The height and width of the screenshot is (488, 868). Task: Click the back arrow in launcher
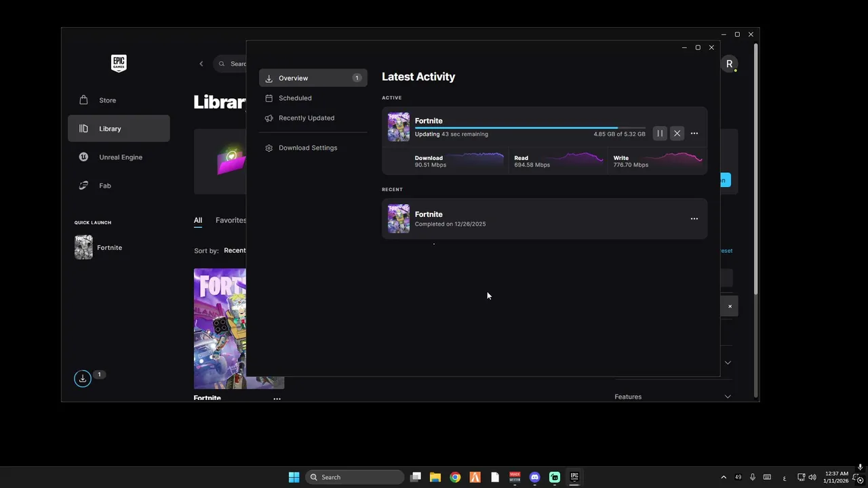pyautogui.click(x=201, y=64)
